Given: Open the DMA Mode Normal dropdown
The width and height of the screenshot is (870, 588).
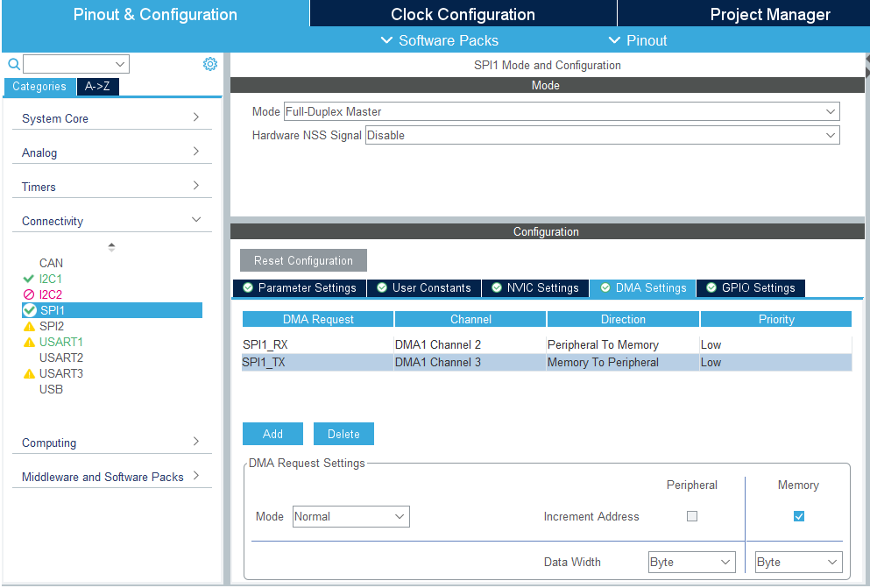Looking at the screenshot, I should click(351, 516).
